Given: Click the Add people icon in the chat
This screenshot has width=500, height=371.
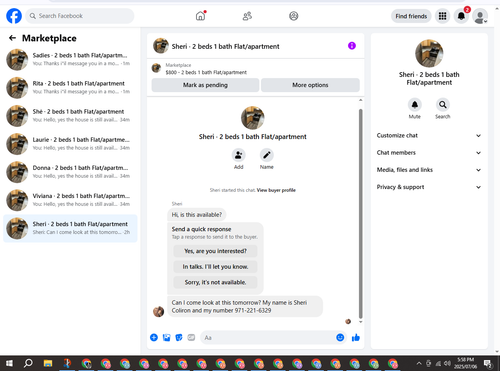Looking at the screenshot, I should pyautogui.click(x=239, y=155).
